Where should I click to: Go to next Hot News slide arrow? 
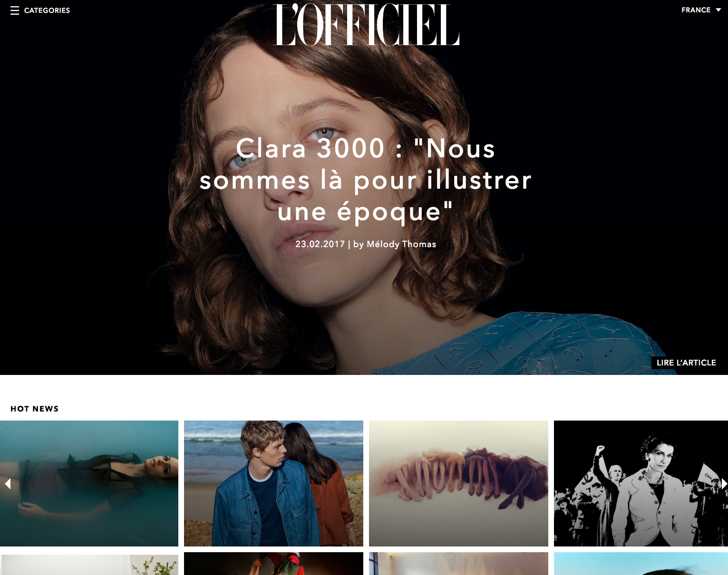pos(724,484)
